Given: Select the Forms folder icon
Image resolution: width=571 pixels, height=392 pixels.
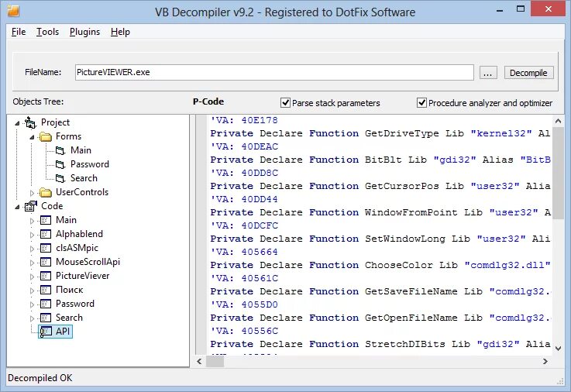Looking at the screenshot, I should tap(46, 137).
